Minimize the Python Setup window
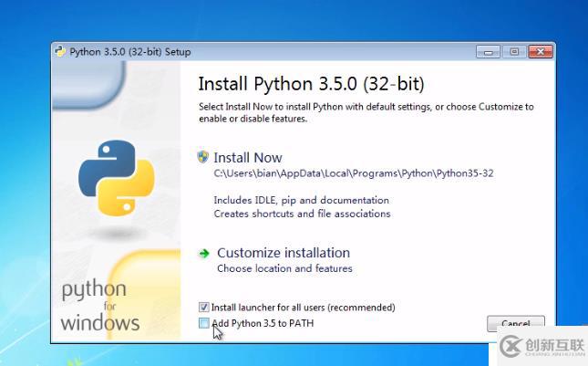The image size is (588, 366). 488,52
